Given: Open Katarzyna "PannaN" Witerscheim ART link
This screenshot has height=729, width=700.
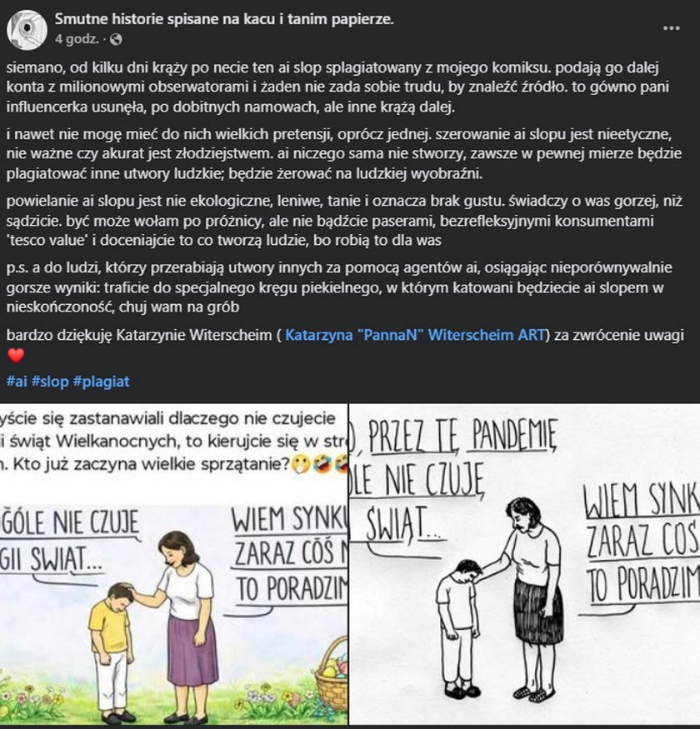Looking at the screenshot, I should (x=415, y=335).
